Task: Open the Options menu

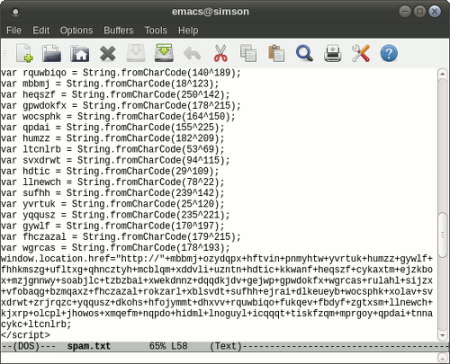Action: pos(76,30)
